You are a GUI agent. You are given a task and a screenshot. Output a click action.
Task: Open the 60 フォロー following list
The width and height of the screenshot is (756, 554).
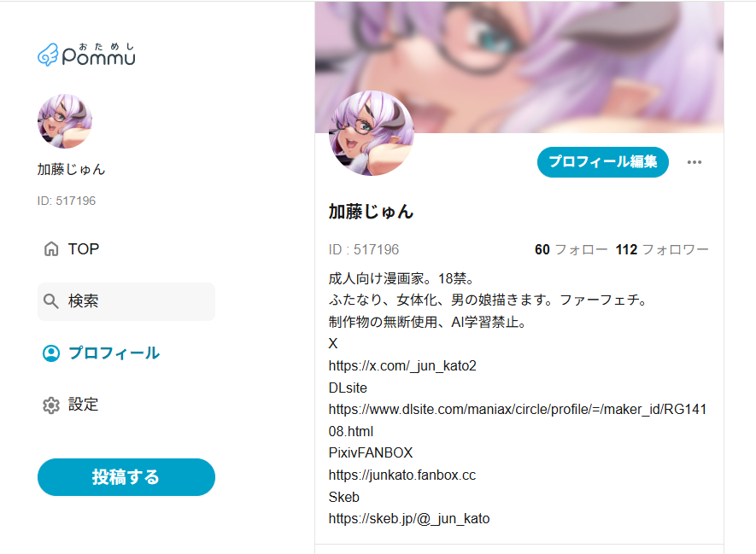[571, 249]
